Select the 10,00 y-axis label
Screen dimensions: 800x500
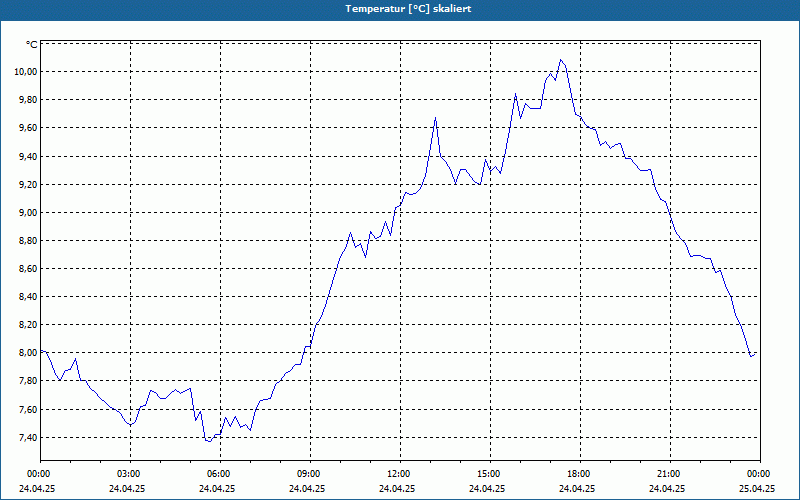click(x=26, y=71)
